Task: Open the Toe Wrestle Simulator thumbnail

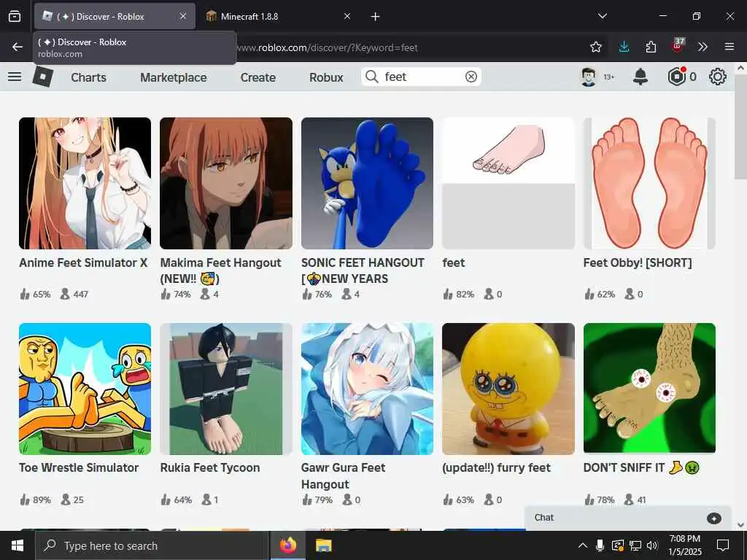Action: click(x=85, y=389)
